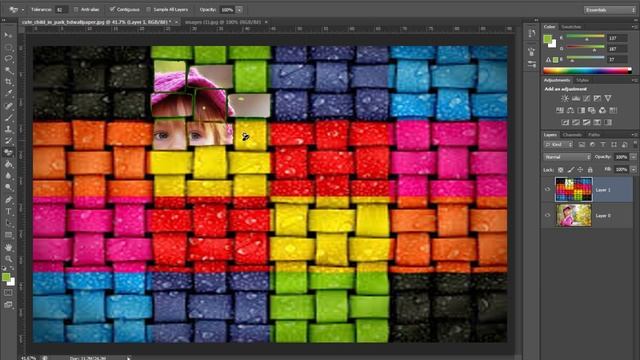
Task: Select the Lasso tool
Action: point(8,59)
